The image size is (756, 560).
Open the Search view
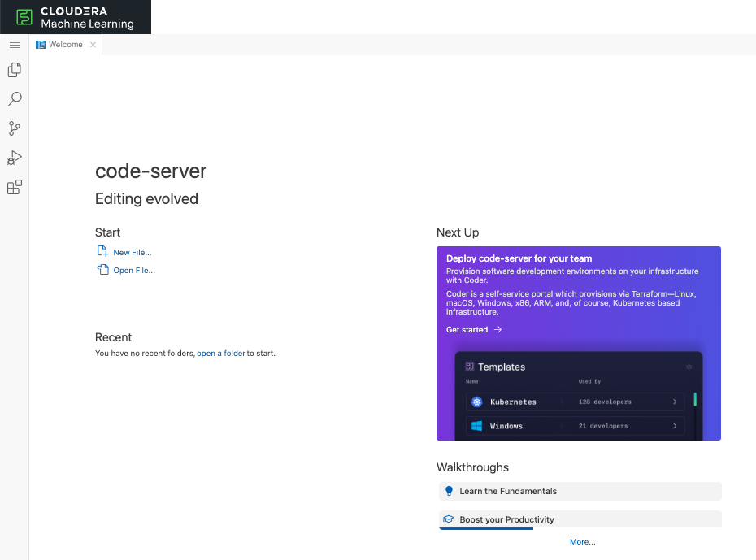click(15, 99)
